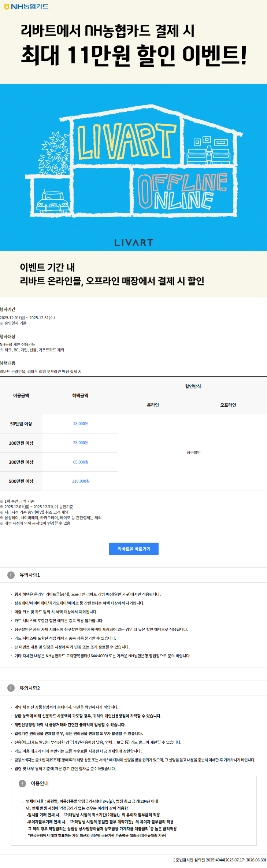
Task: Click the exclamation icon beside 유의사항2
Action: (x=11, y=688)
